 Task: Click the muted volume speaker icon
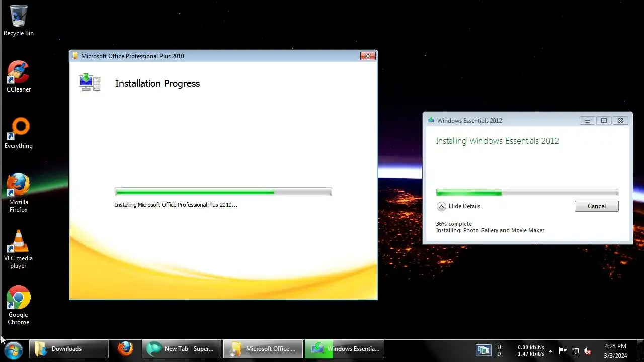[x=587, y=351]
